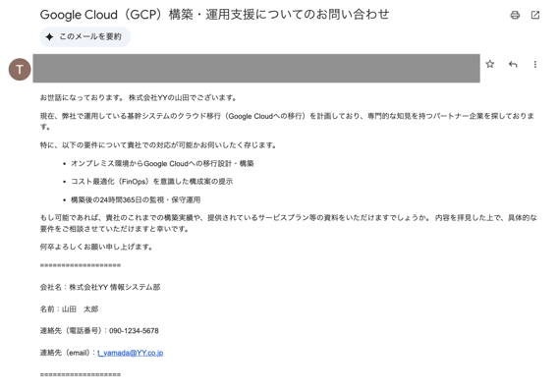The width and height of the screenshot is (558, 392).
Task: Click bullet '構築後の24時間365日の監視・保守運用'
Action: pos(136,199)
